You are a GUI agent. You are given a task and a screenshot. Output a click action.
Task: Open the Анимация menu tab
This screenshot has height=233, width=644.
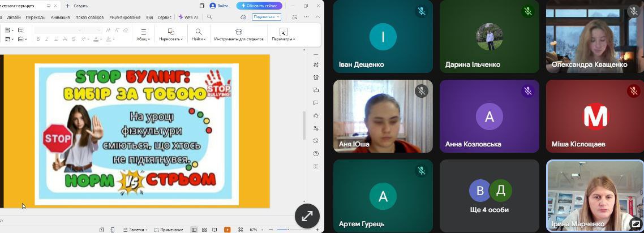tap(60, 17)
